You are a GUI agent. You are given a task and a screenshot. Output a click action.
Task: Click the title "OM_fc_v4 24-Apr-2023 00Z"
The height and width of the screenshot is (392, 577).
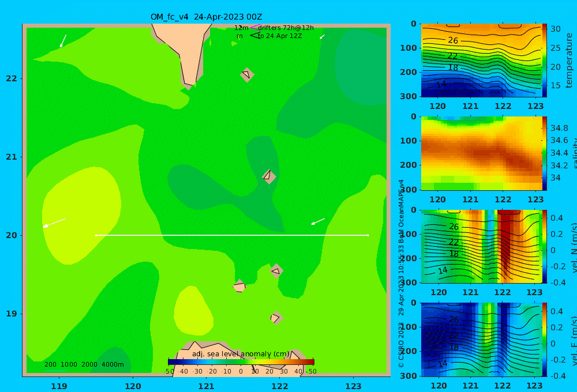coord(207,17)
